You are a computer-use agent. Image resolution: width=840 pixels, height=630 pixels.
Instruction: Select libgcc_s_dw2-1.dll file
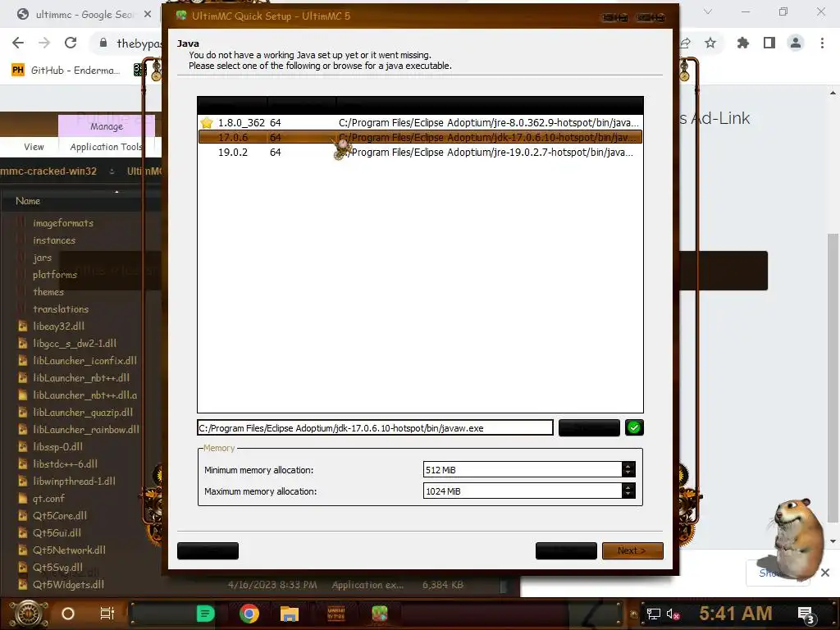pyautogui.click(x=75, y=344)
